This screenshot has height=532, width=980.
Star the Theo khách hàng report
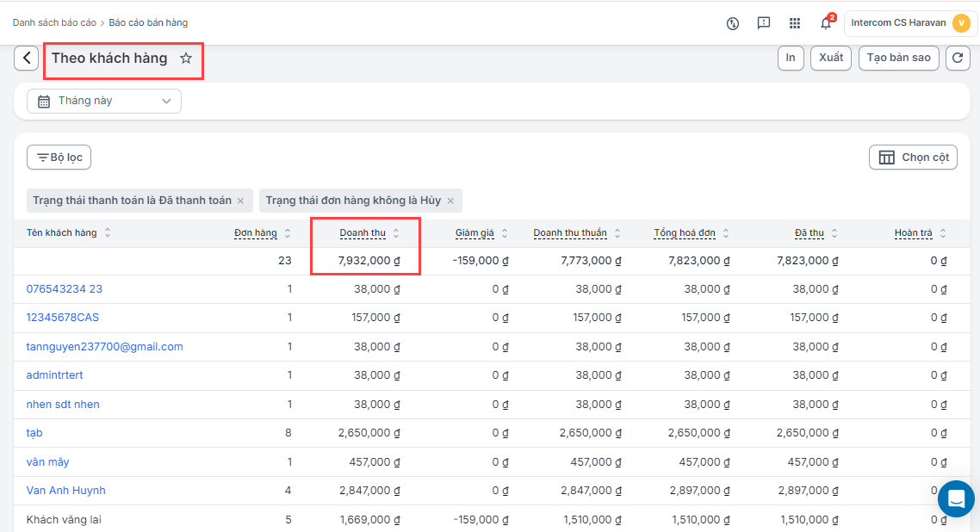point(186,59)
